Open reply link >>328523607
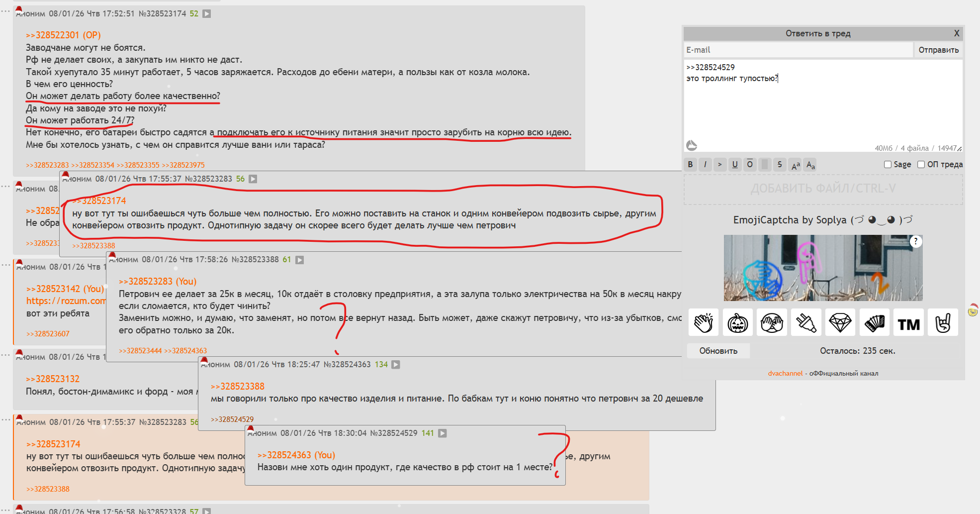Image resolution: width=980 pixels, height=514 pixels. coord(48,334)
